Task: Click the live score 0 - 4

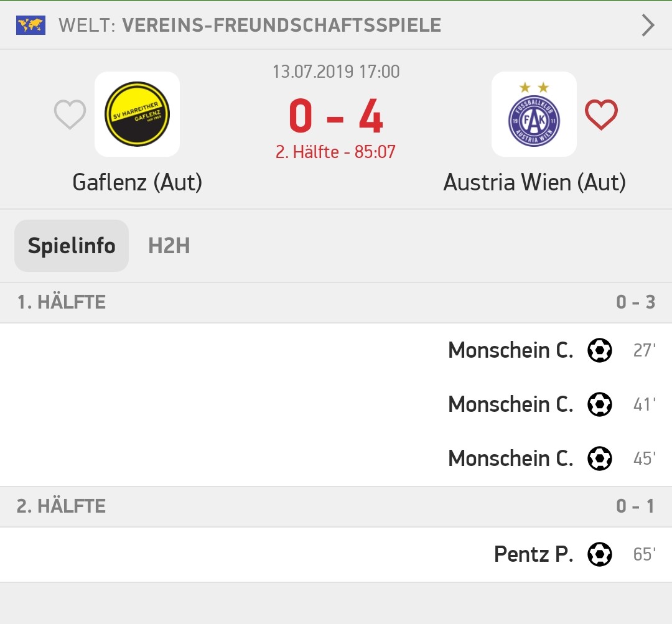Action: tap(335, 116)
